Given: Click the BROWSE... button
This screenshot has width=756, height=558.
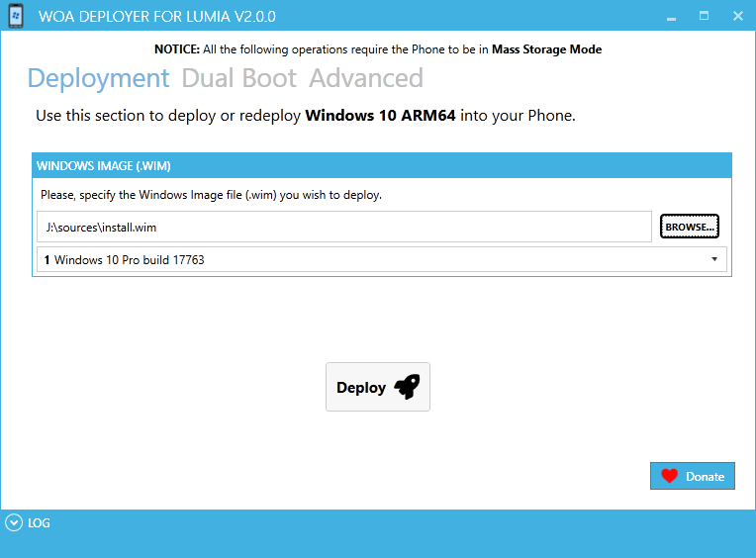Looking at the screenshot, I should [690, 227].
